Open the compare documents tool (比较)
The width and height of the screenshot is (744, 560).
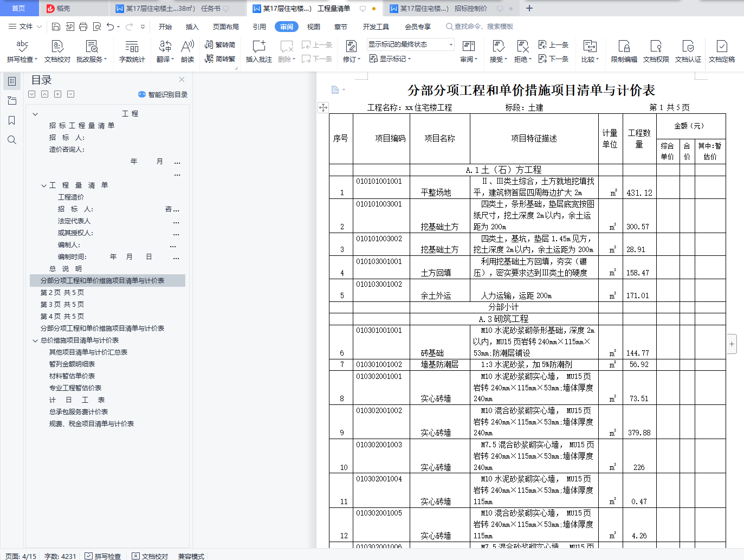[x=590, y=52]
